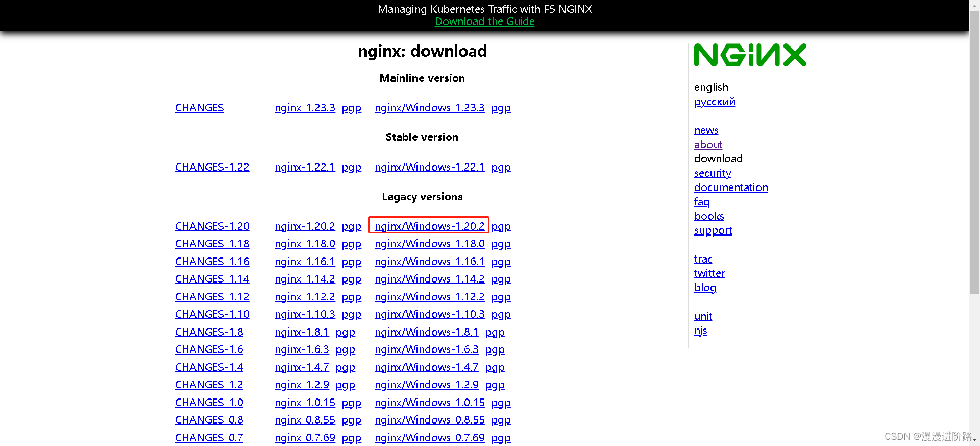Open CHANGES-1.10 changelog

point(212,314)
